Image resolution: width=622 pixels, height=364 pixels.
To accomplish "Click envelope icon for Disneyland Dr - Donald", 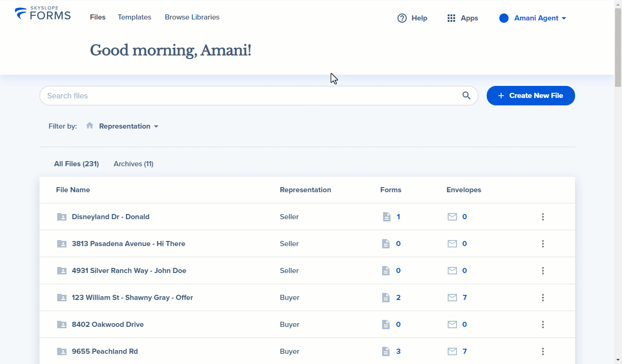I will coord(452,217).
